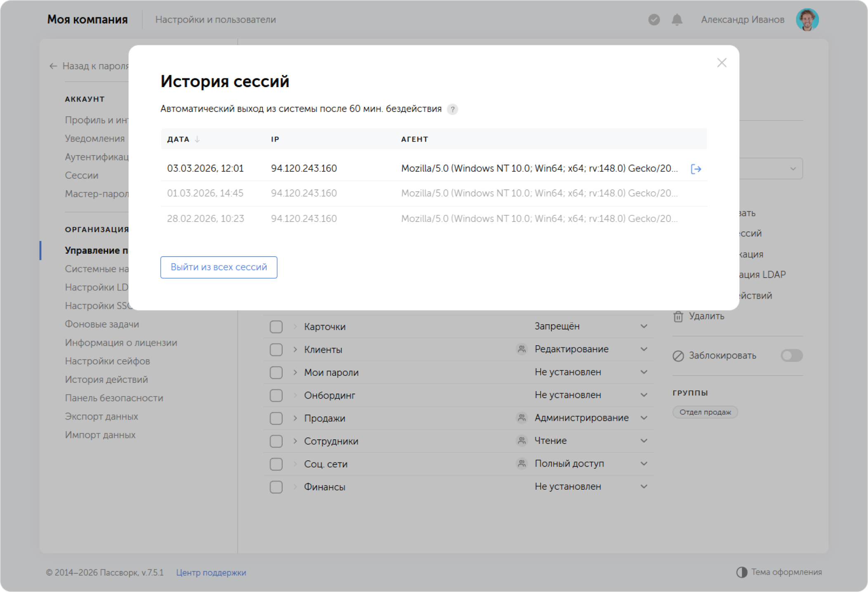Open the Карточки access dropdown
The height and width of the screenshot is (592, 868).
(643, 326)
